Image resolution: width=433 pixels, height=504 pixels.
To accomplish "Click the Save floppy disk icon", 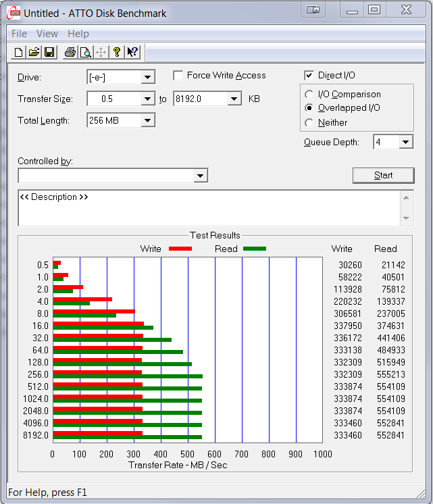I will pyautogui.click(x=49, y=52).
